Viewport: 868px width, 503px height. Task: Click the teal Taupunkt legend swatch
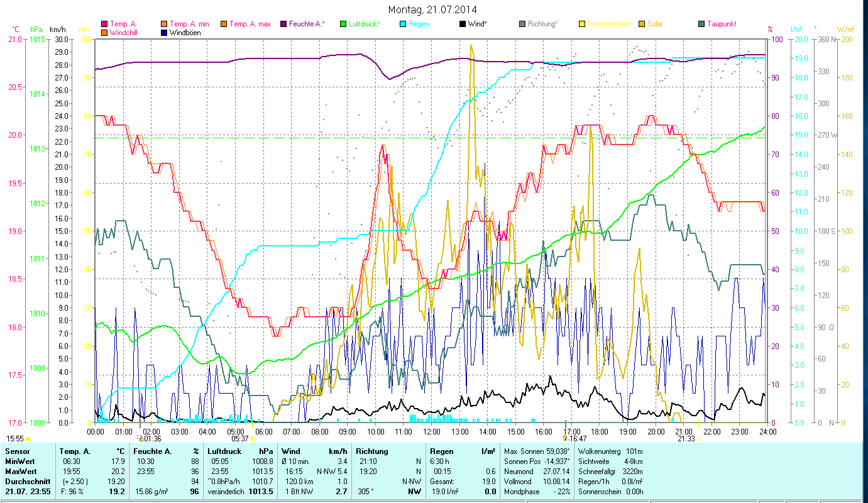pyautogui.click(x=701, y=25)
